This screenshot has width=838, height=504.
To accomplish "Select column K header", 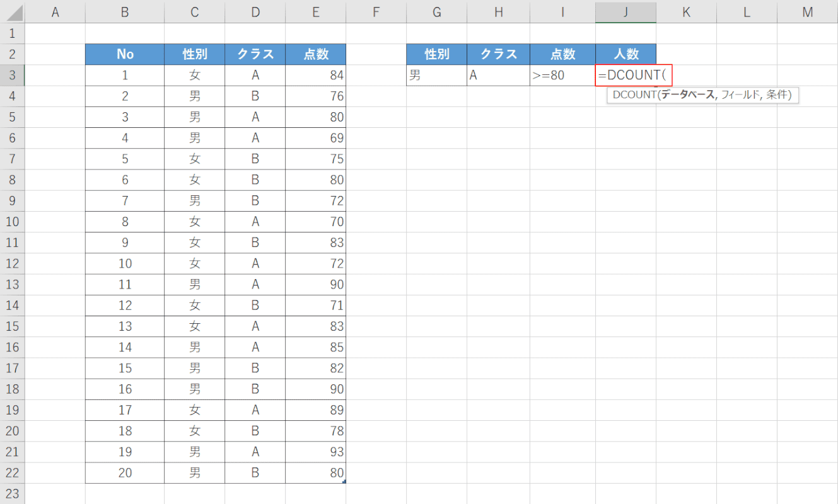I will pos(687,11).
